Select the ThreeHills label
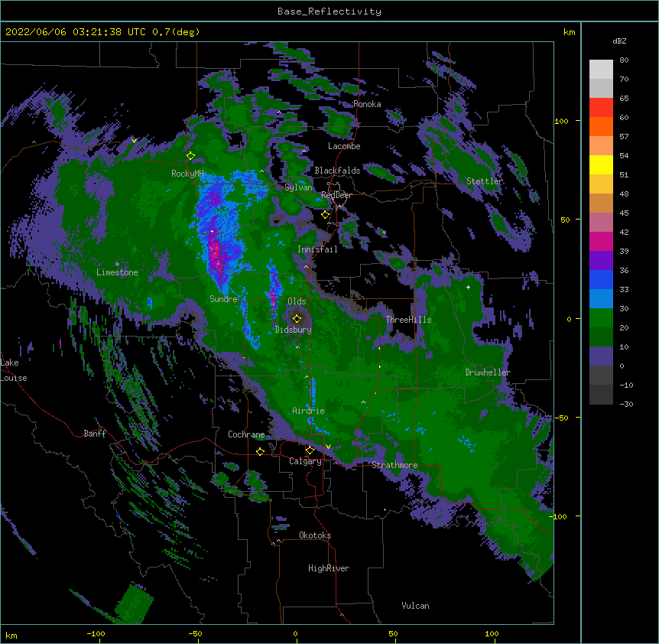This screenshot has height=644, width=659. pyautogui.click(x=408, y=320)
